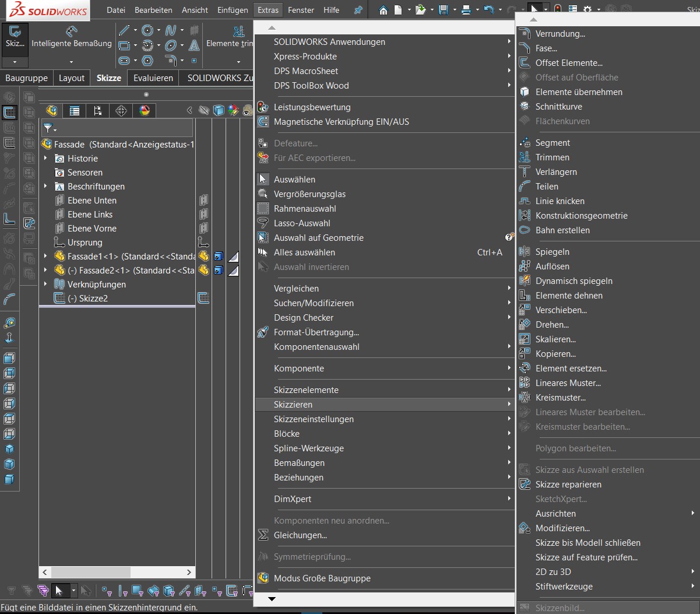Toggle display mode icon for Fassade1<1>
Viewport: 700px width, 614px height.
pos(219,256)
